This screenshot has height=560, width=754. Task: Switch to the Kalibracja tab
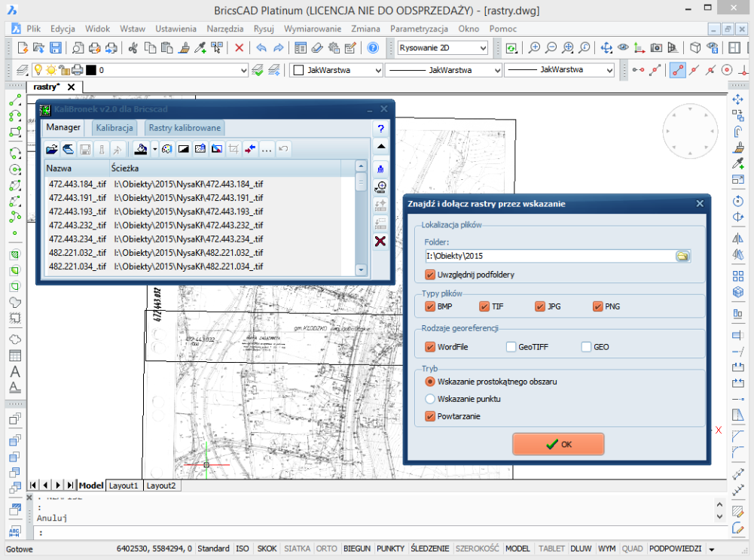114,128
